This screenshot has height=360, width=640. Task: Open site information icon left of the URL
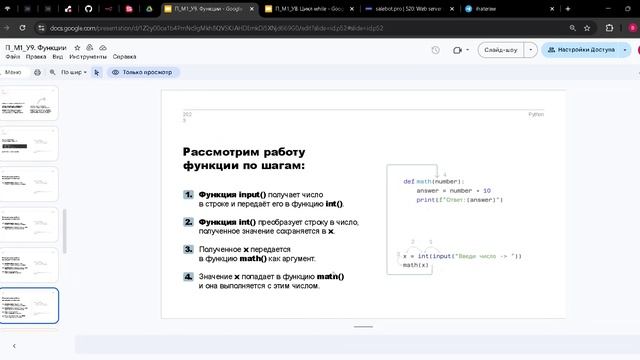coord(41,28)
